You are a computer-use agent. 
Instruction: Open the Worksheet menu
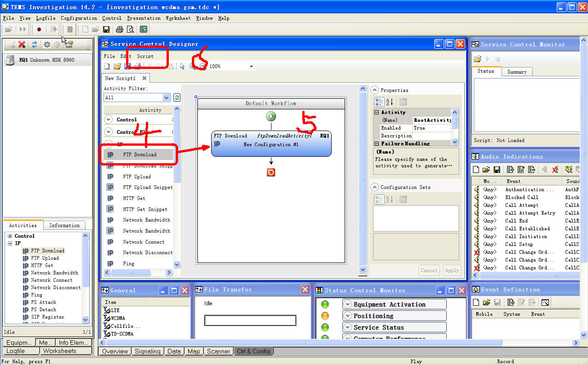coord(178,18)
